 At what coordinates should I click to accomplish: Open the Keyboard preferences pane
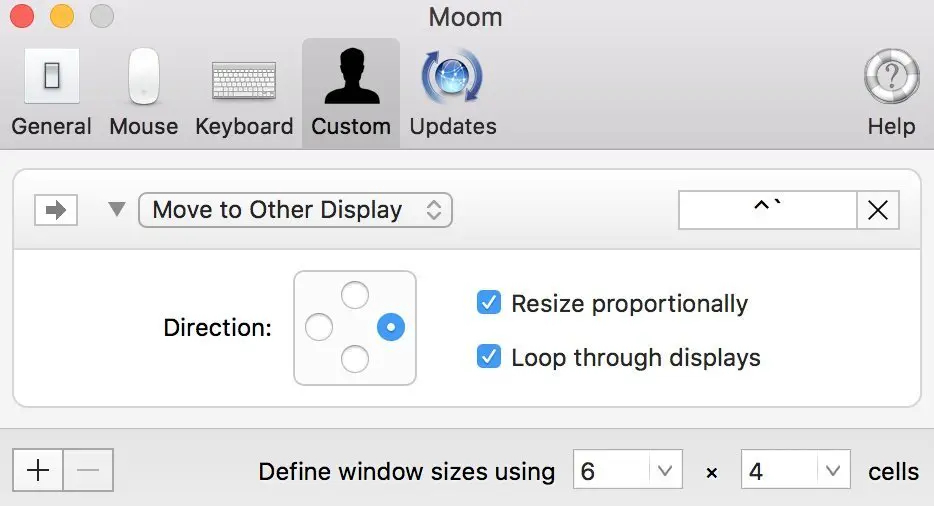pyautogui.click(x=244, y=93)
